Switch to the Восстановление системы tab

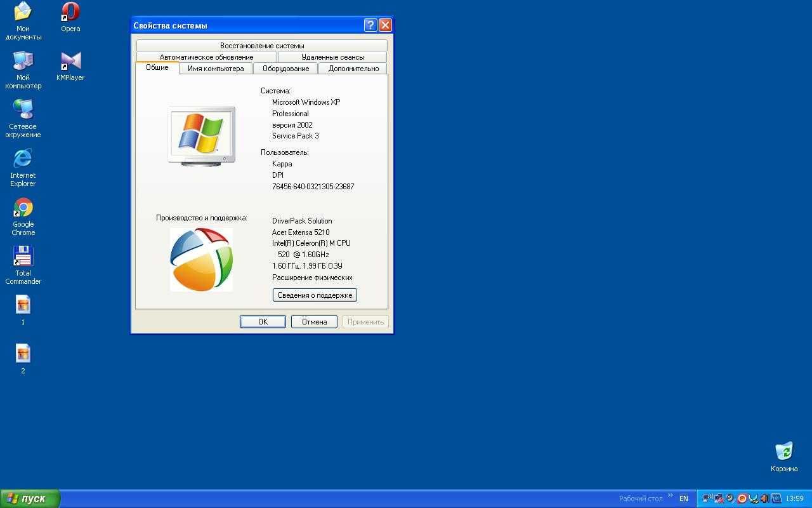pos(262,46)
